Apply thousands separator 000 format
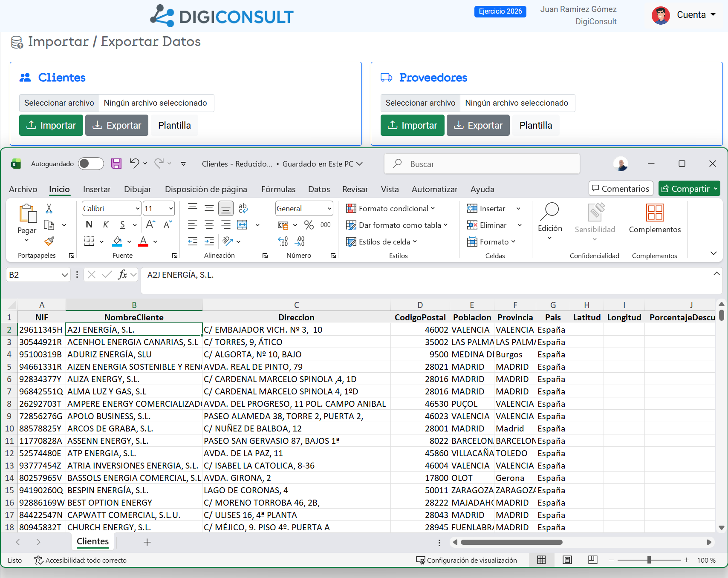This screenshot has height=578, width=728. click(x=326, y=224)
